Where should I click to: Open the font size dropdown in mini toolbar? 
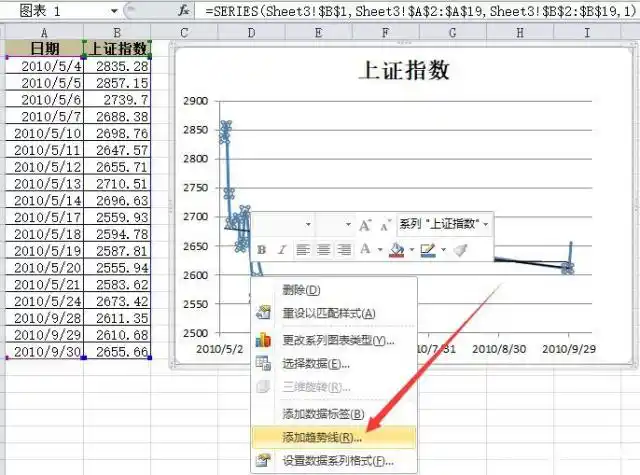[348, 224]
